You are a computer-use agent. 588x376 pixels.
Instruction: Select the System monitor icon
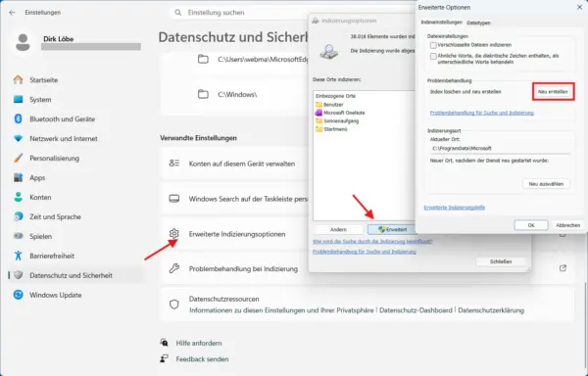(x=18, y=99)
